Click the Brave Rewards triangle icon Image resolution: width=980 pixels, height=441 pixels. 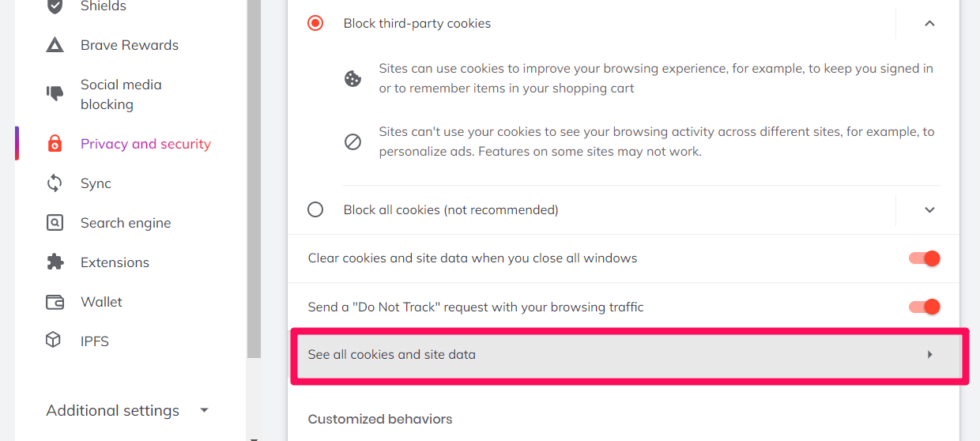click(x=55, y=45)
